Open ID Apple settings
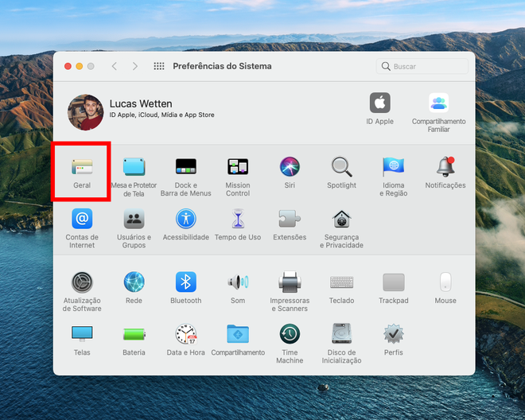This screenshot has width=525, height=420. pyautogui.click(x=379, y=103)
